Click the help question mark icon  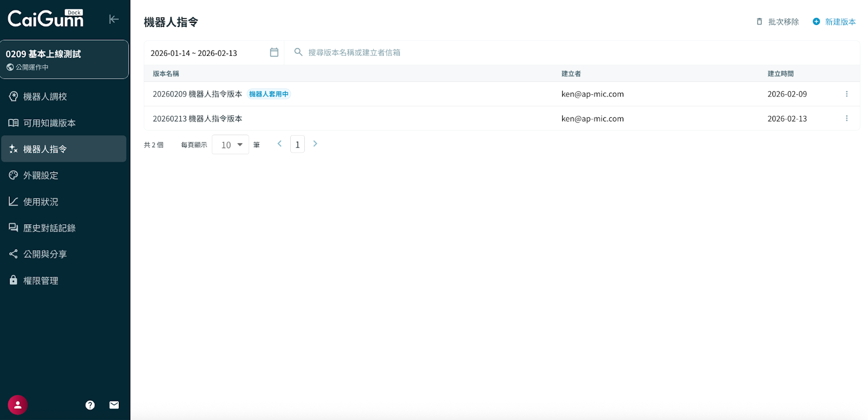coord(90,405)
